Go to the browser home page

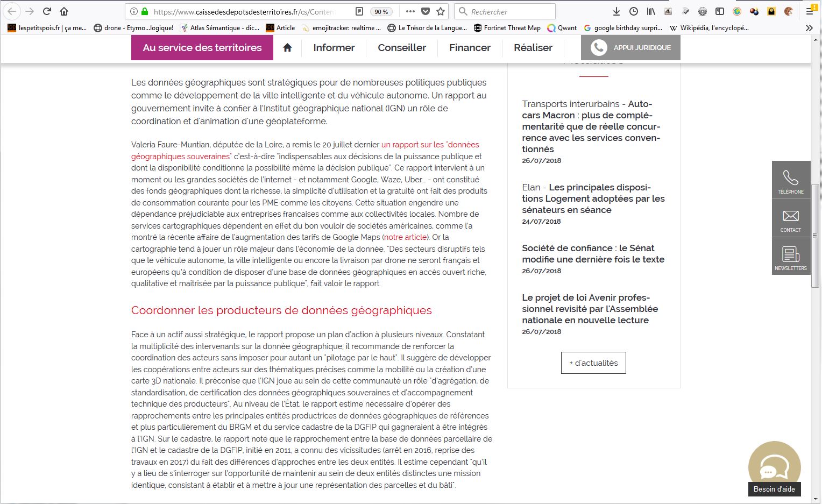click(64, 11)
